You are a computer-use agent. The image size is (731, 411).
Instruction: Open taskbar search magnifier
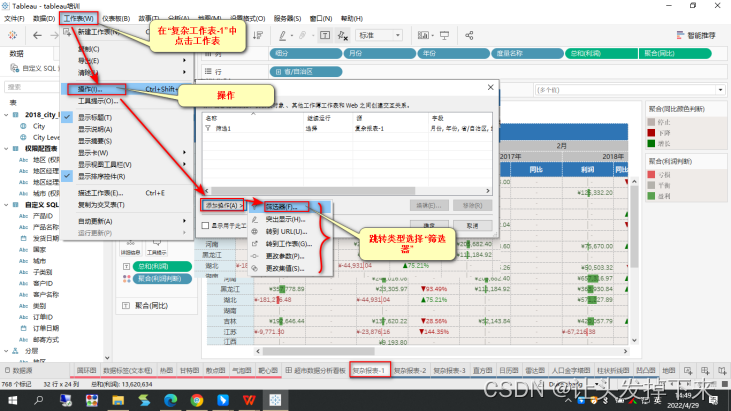point(39,400)
